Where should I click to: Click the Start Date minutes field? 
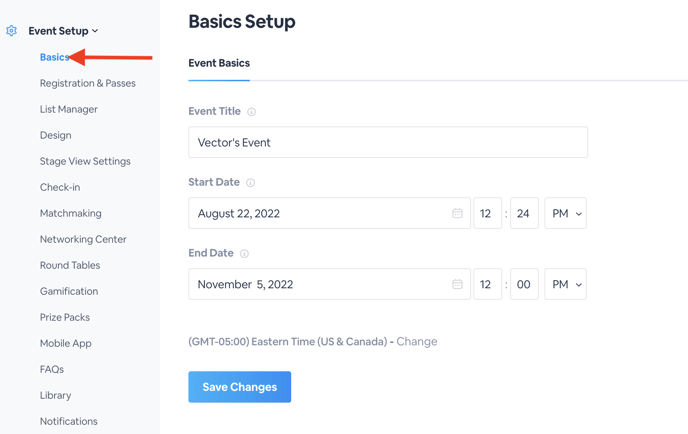tap(524, 213)
